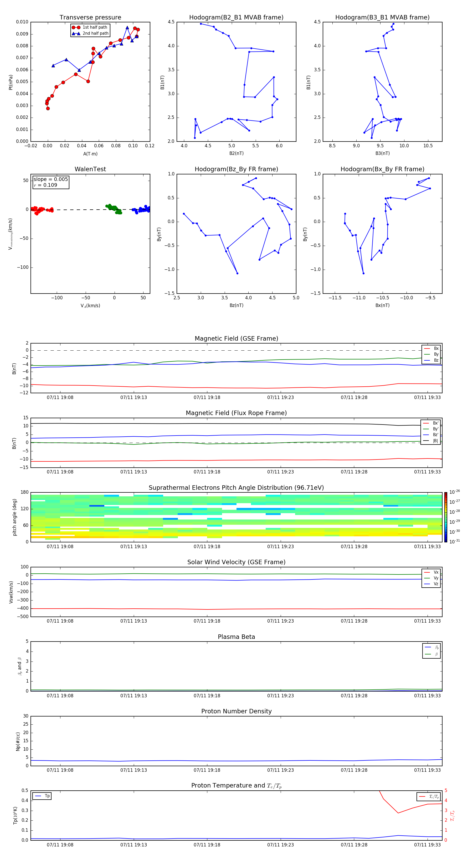Select the "1st half path" legend entry
This screenshot has height=868, width=473.
pos(90,27)
